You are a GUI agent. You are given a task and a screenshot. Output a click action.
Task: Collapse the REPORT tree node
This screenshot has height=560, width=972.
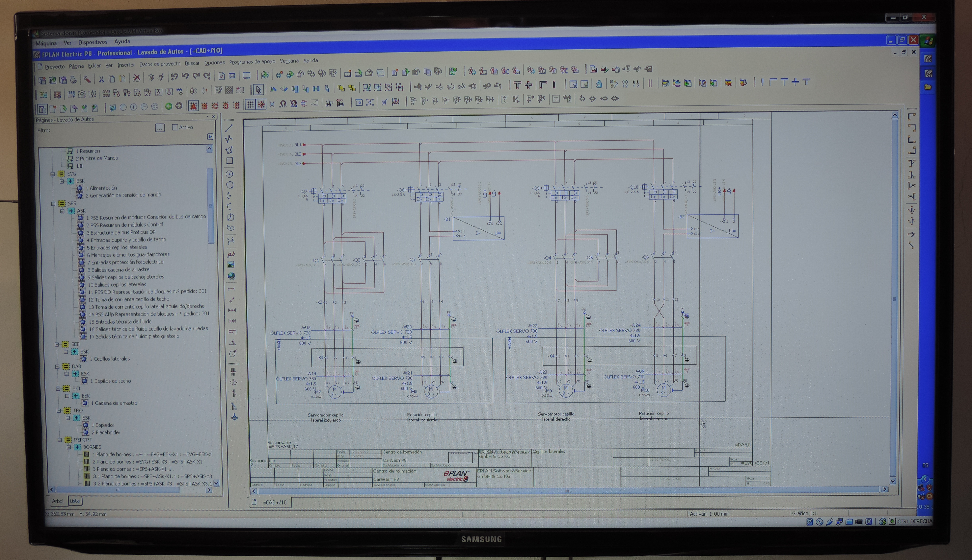coord(60,440)
